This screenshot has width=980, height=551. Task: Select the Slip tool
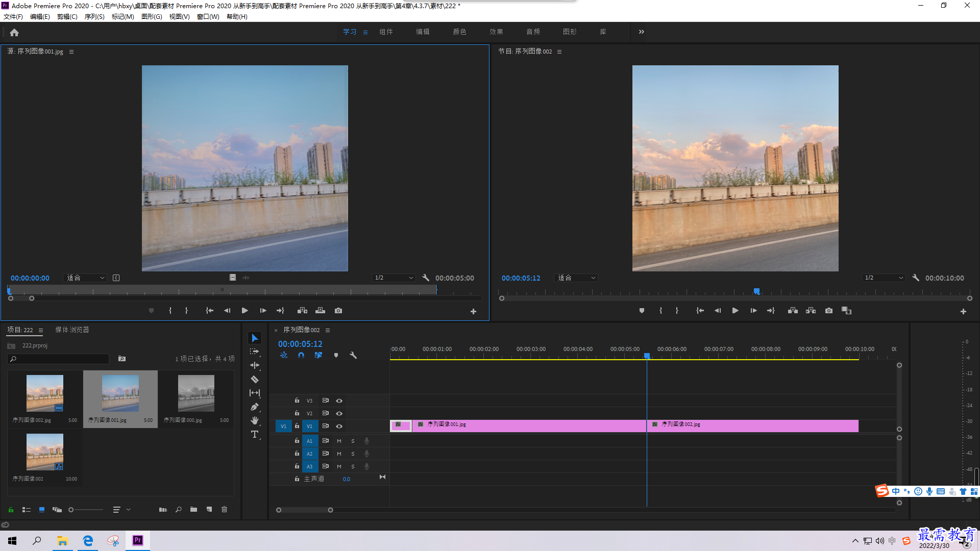tap(254, 393)
